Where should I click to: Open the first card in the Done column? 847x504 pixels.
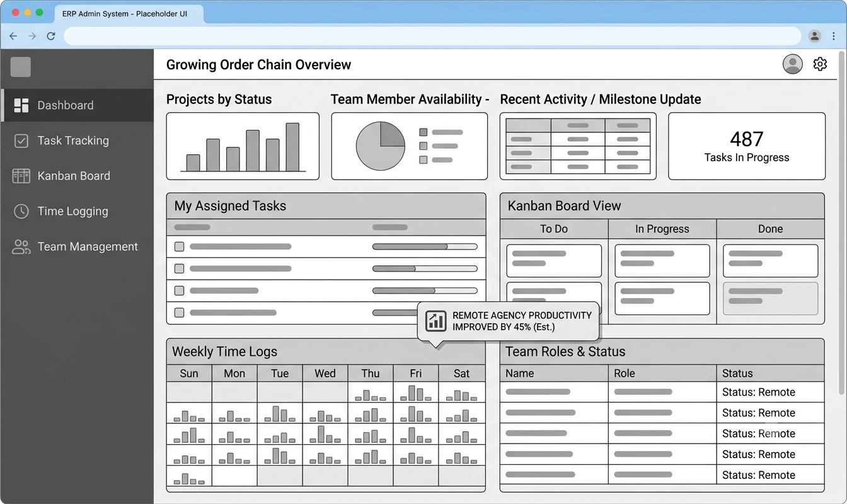(770, 261)
